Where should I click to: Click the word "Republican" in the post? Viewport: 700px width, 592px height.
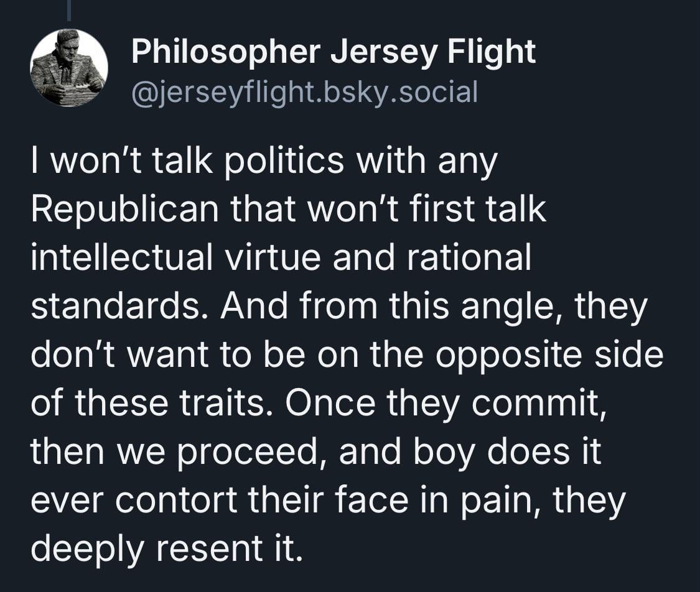(x=124, y=211)
